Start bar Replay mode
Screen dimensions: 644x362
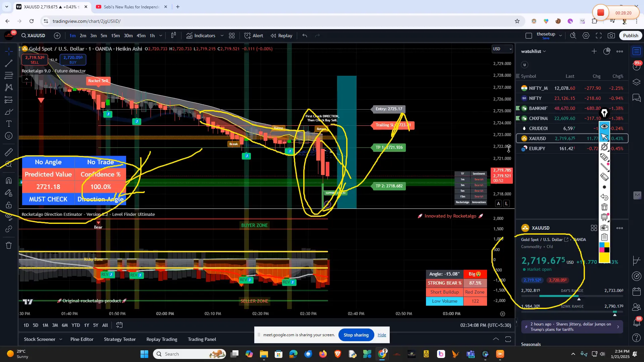point(281,36)
